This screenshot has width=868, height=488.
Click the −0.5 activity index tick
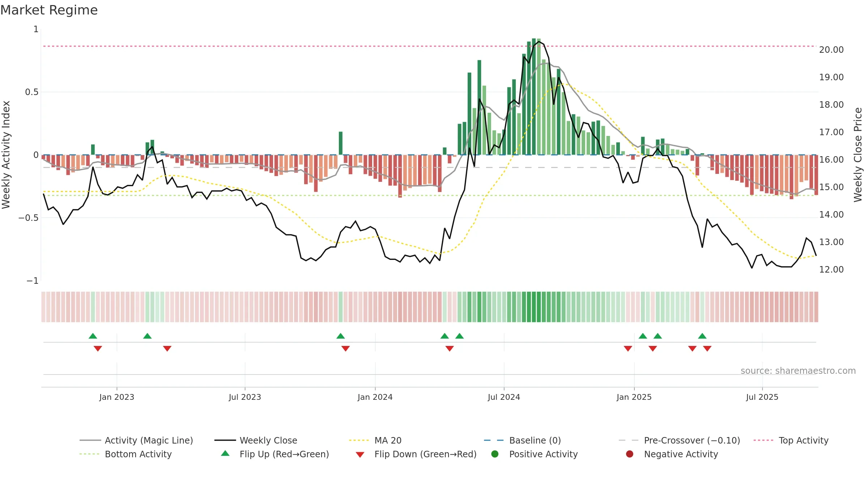pyautogui.click(x=29, y=218)
